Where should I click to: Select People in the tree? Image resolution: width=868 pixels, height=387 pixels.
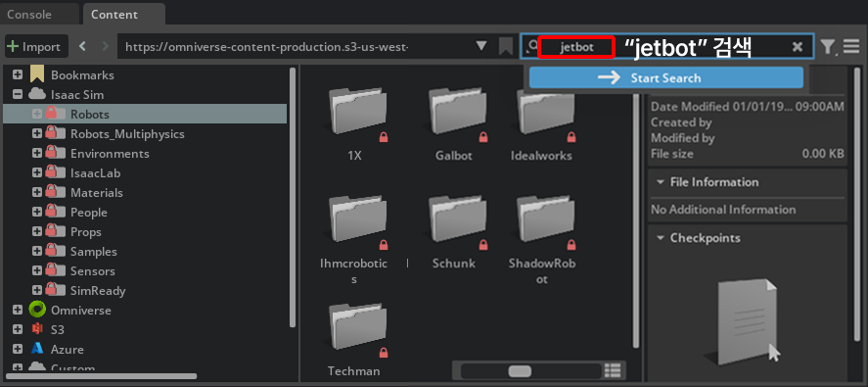[89, 213]
